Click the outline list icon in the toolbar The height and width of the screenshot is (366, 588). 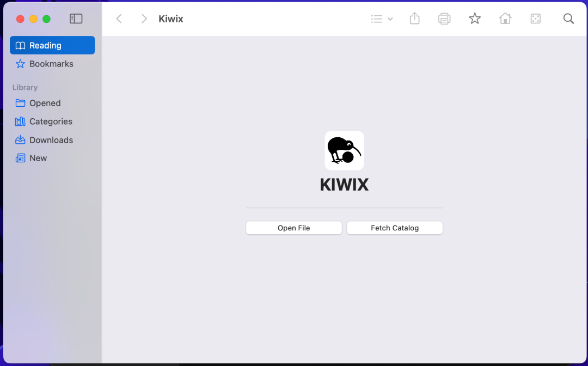(x=376, y=19)
